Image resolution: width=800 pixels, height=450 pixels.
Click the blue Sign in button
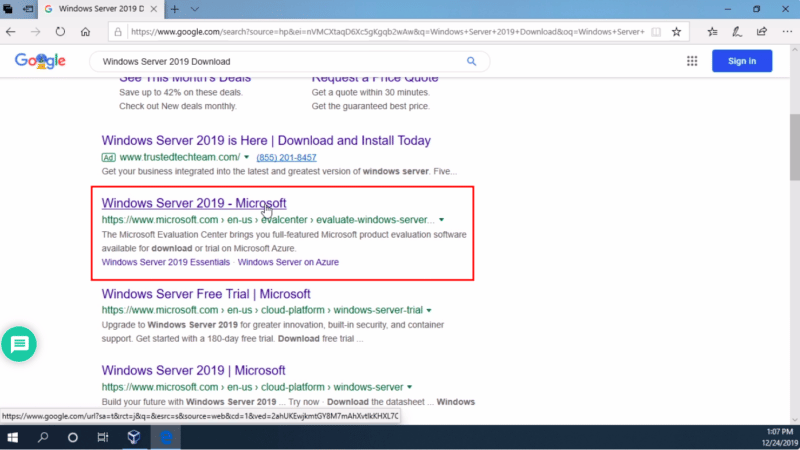[x=741, y=61]
